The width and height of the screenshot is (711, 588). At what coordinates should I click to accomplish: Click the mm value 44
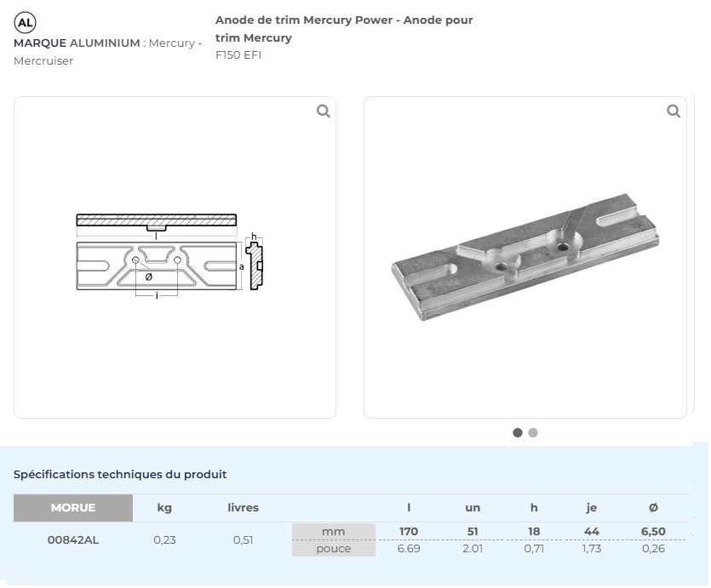point(591,531)
